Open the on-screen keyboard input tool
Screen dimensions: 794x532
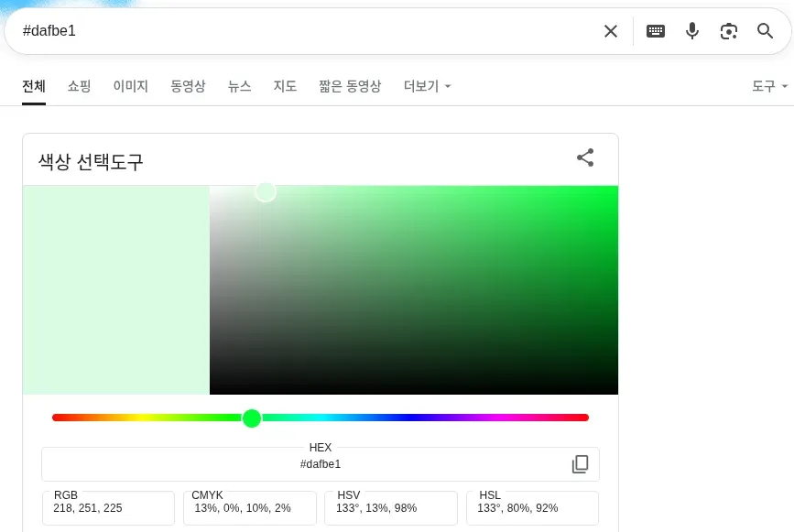pos(656,31)
